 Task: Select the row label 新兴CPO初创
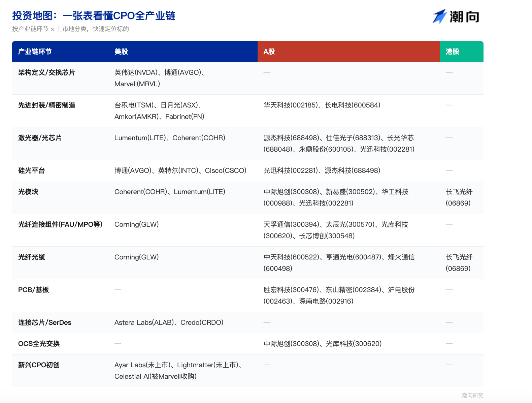click(x=39, y=365)
